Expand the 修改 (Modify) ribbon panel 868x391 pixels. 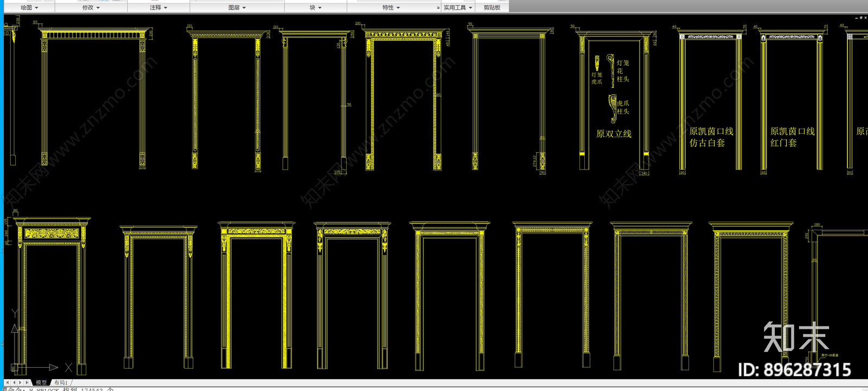[x=91, y=8]
